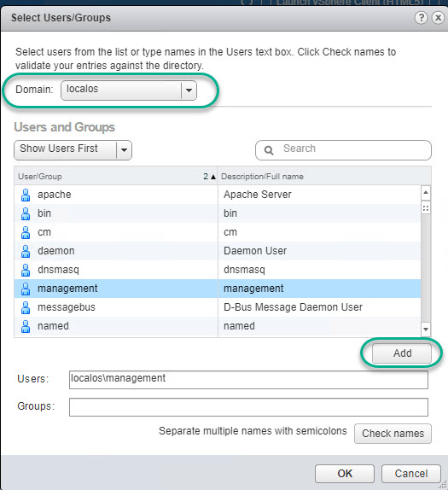Click the scroll down arrow of list
The image size is (448, 490).
click(x=426, y=329)
